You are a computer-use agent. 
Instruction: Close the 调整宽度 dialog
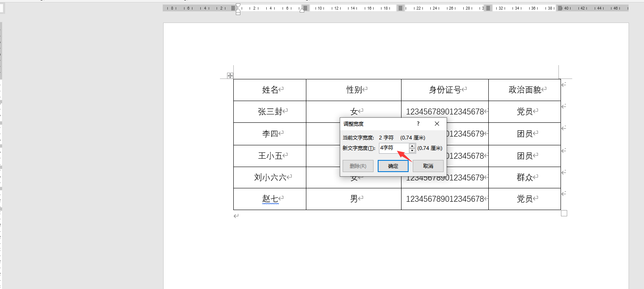coord(437,124)
